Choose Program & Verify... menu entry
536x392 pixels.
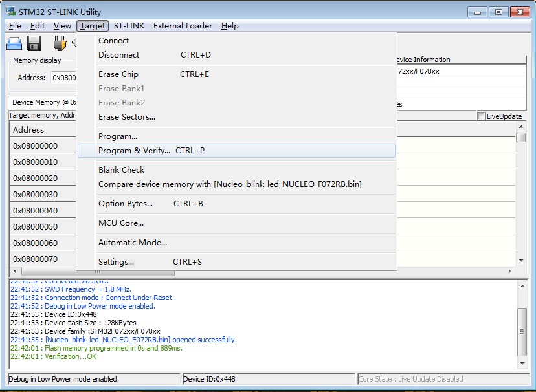tap(236, 151)
